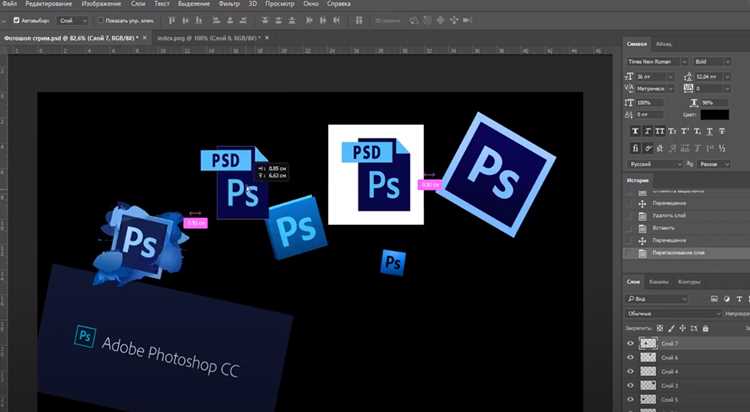The image size is (750, 412).
Task: Click the lock transparent pixels icon
Action: pyautogui.click(x=660, y=328)
